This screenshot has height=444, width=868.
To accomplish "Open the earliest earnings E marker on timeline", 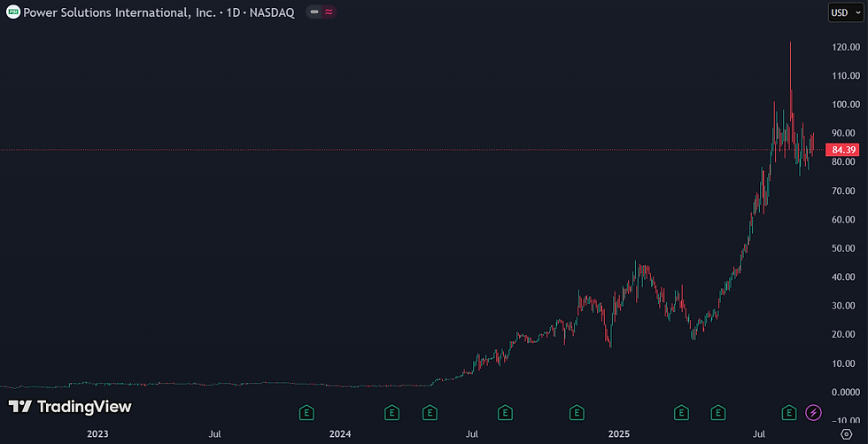I will [306, 412].
